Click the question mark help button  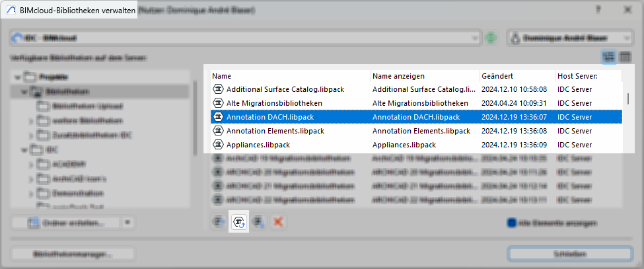pos(599,10)
